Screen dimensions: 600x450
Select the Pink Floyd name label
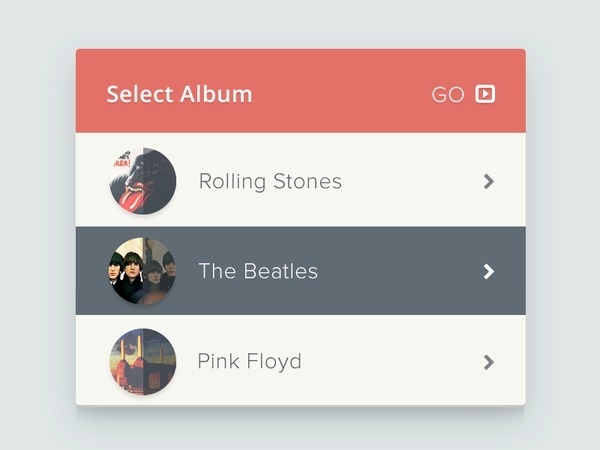pos(249,362)
